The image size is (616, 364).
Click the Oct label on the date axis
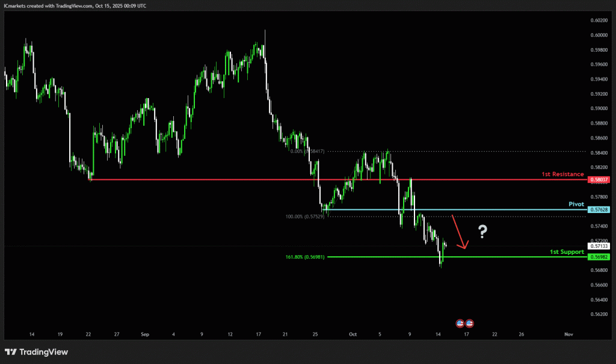pyautogui.click(x=353, y=334)
